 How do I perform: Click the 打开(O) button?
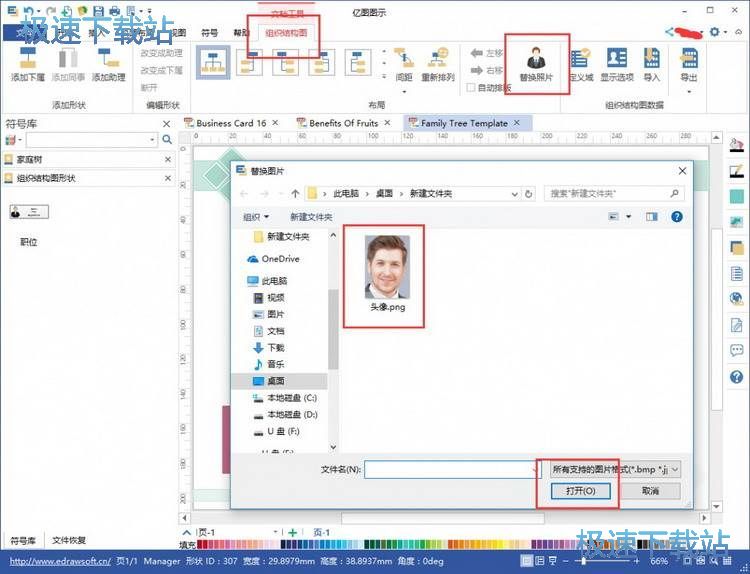click(x=580, y=491)
